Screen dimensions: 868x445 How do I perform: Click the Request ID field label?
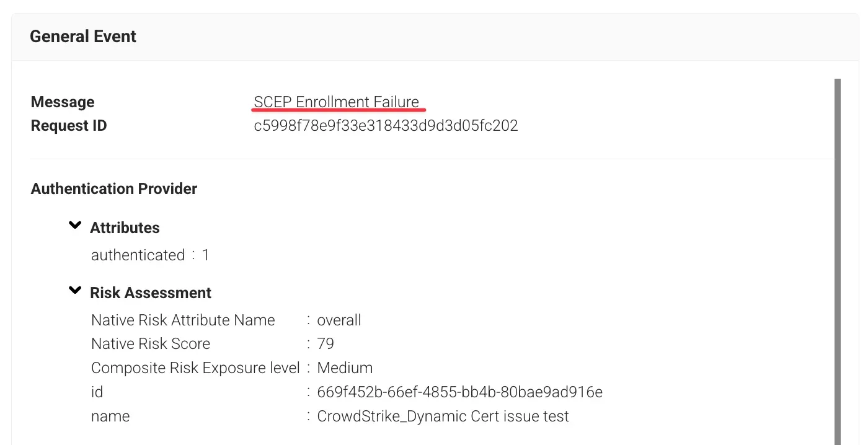coord(69,126)
